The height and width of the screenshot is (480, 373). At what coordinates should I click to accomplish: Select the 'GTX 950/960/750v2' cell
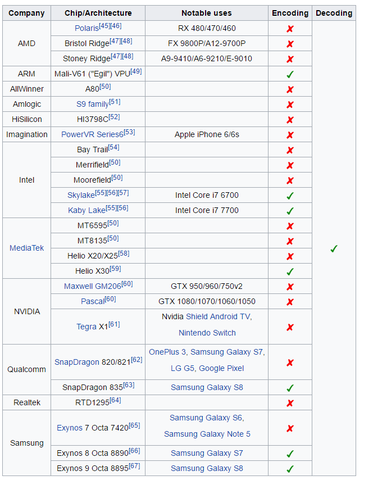click(207, 286)
